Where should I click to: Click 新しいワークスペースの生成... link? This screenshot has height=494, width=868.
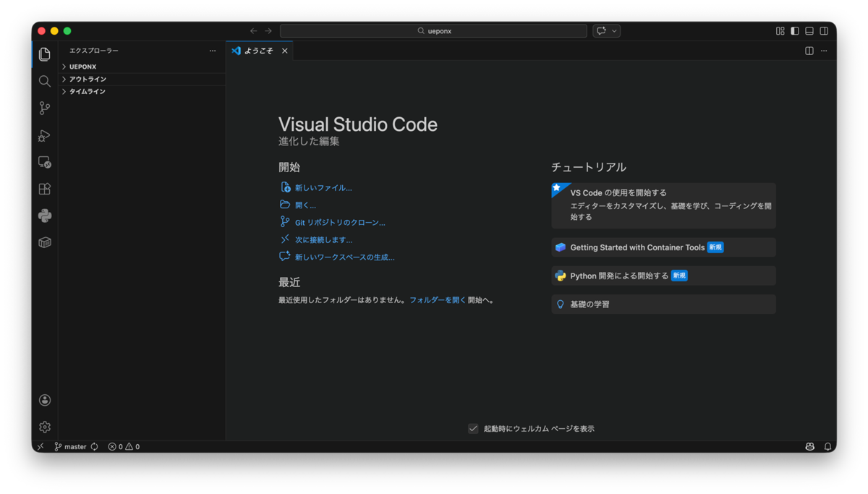coord(344,257)
